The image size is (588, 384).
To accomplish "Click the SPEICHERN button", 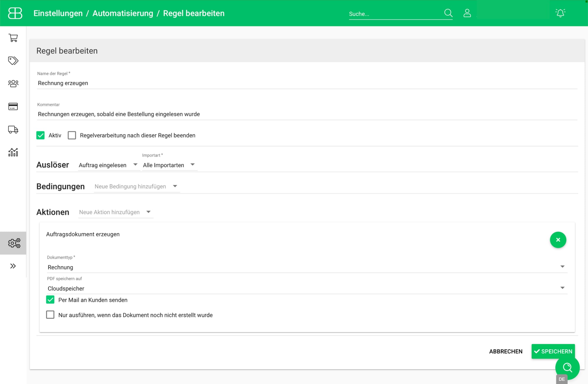I will (x=553, y=351).
